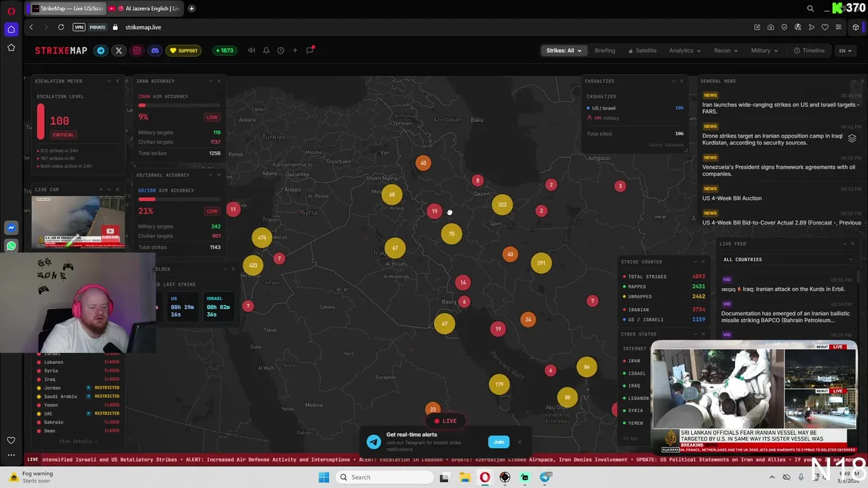This screenshot has width=868, height=488.
Task: Click the Support button
Action: [184, 50]
